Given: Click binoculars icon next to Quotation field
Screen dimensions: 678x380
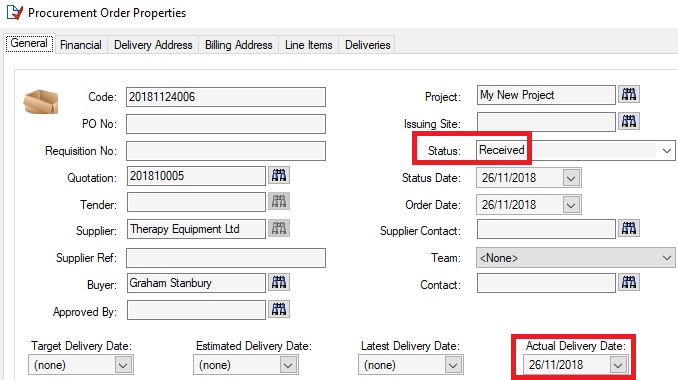Looking at the screenshot, I should (x=279, y=176).
